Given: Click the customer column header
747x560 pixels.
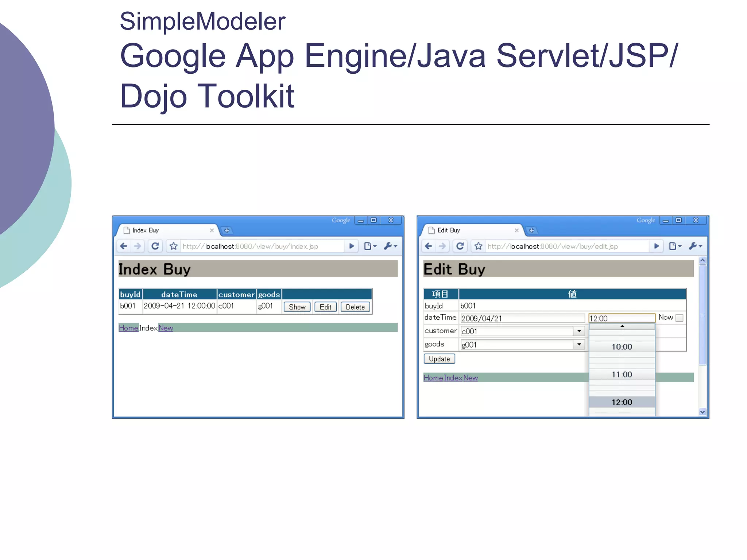Looking at the screenshot, I should tap(236, 294).
